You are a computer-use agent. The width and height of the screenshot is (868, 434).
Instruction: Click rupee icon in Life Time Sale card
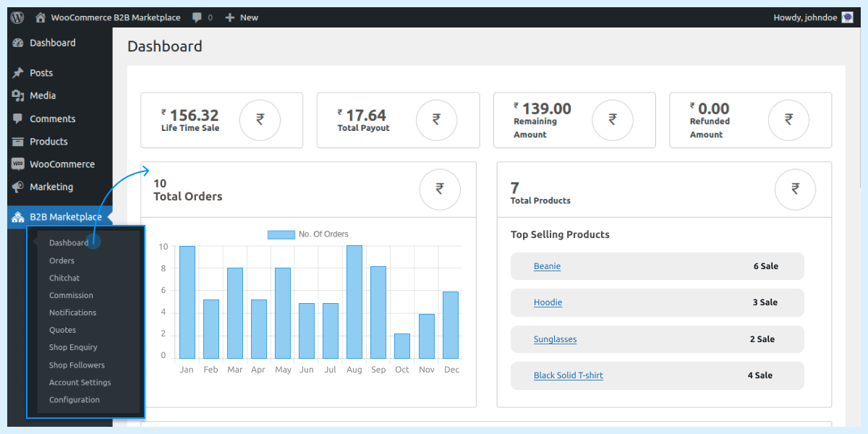pos(260,120)
